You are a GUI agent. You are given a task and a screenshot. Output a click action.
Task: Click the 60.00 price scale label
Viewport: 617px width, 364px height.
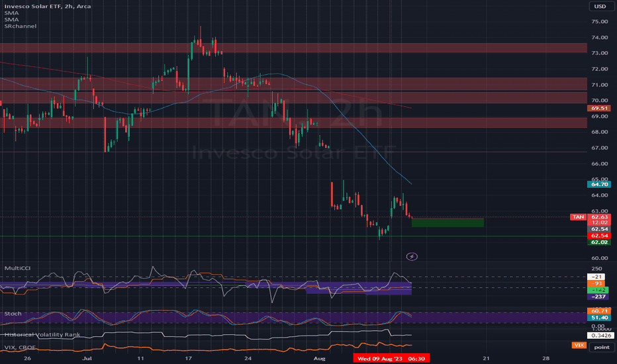click(x=599, y=258)
